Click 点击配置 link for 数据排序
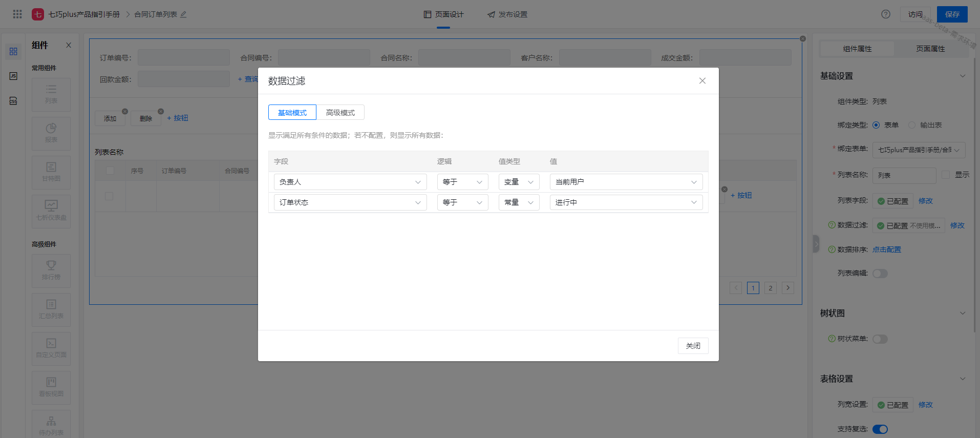The width and height of the screenshot is (980, 438). (x=886, y=249)
